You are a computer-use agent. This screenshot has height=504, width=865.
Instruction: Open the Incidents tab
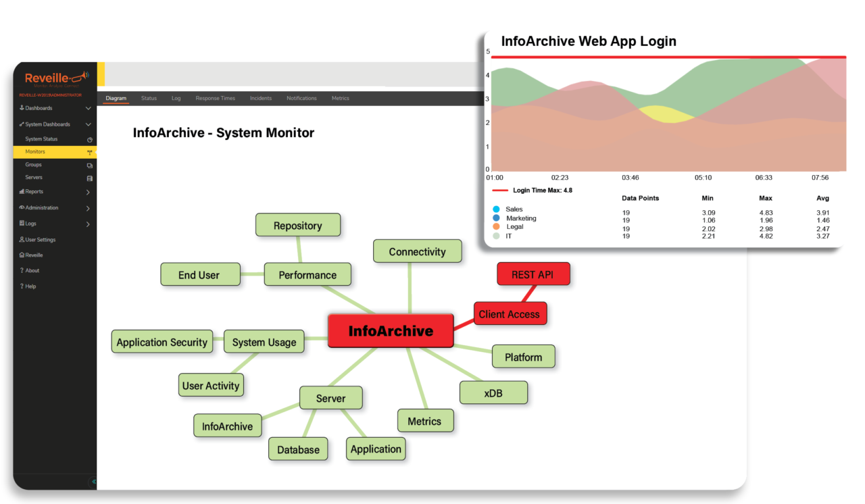click(x=260, y=98)
